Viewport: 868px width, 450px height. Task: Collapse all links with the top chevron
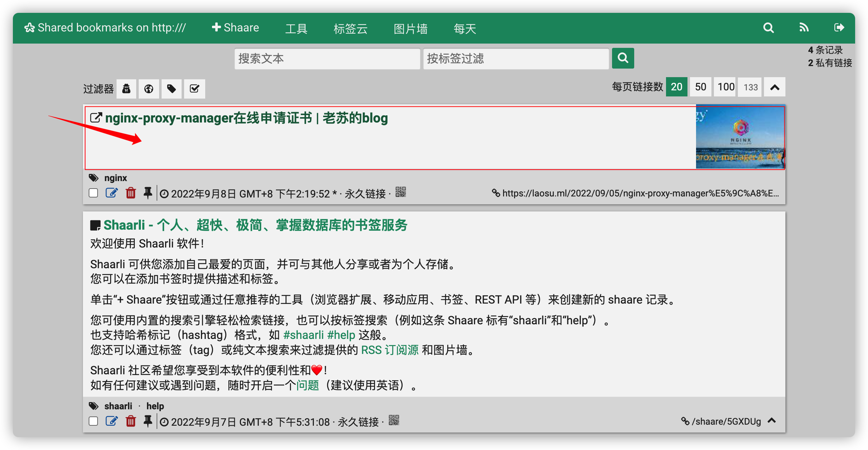pos(775,87)
